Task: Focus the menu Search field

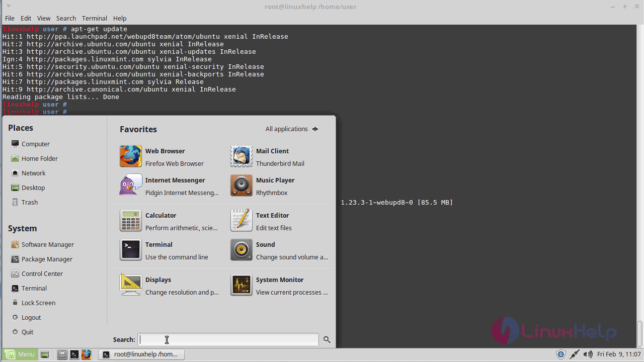Action: tap(228, 340)
